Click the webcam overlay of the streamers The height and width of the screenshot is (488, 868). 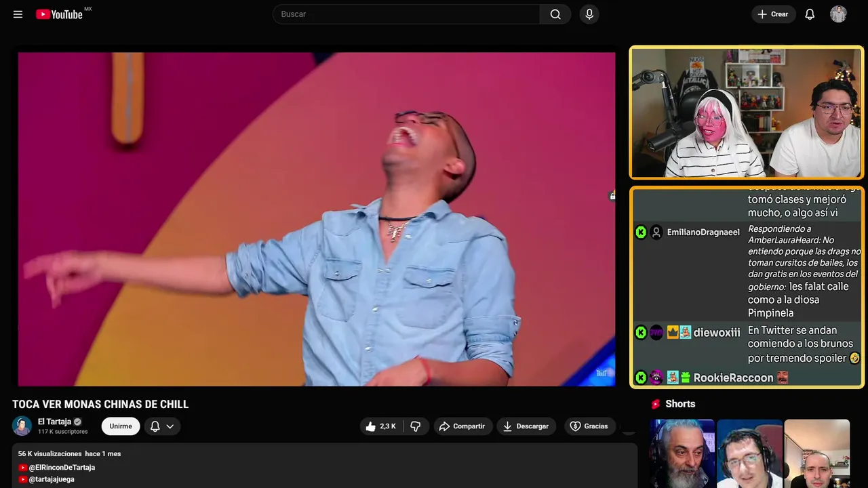coord(747,113)
